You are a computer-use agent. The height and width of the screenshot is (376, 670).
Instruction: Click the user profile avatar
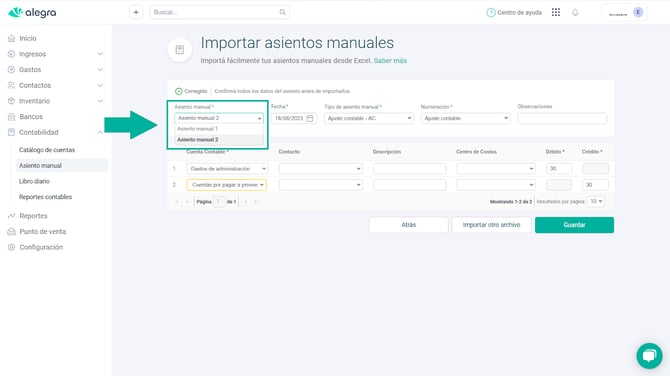click(638, 12)
